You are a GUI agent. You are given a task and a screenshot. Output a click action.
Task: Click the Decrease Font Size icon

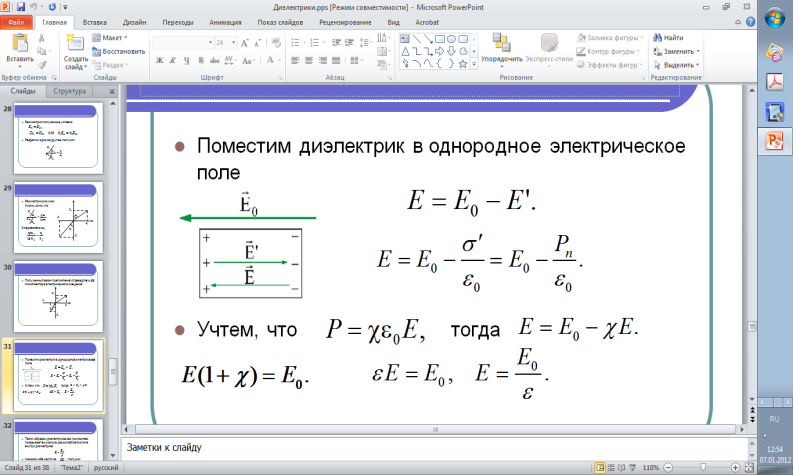[257, 43]
